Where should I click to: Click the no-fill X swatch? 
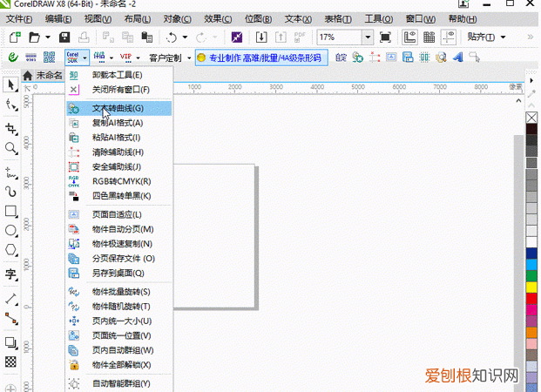click(x=531, y=118)
